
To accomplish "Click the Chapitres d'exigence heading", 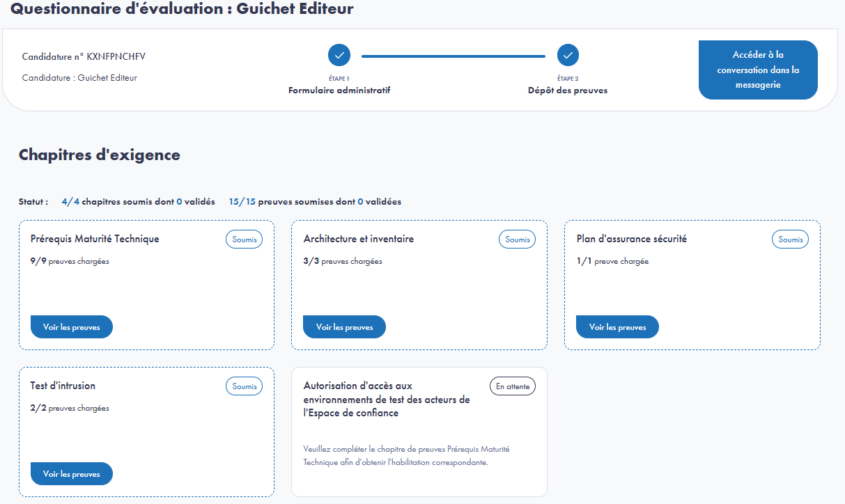I will 100,155.
